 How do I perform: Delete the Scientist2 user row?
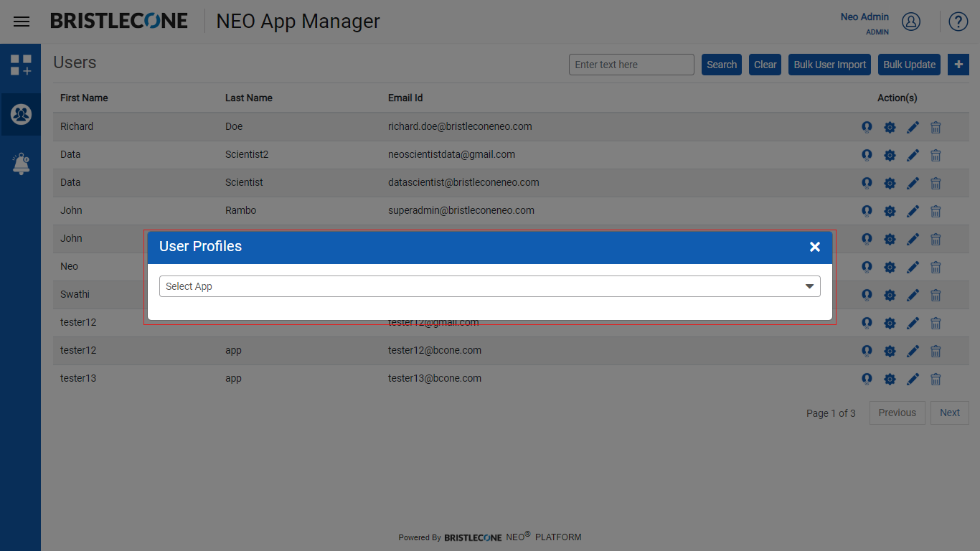point(936,155)
